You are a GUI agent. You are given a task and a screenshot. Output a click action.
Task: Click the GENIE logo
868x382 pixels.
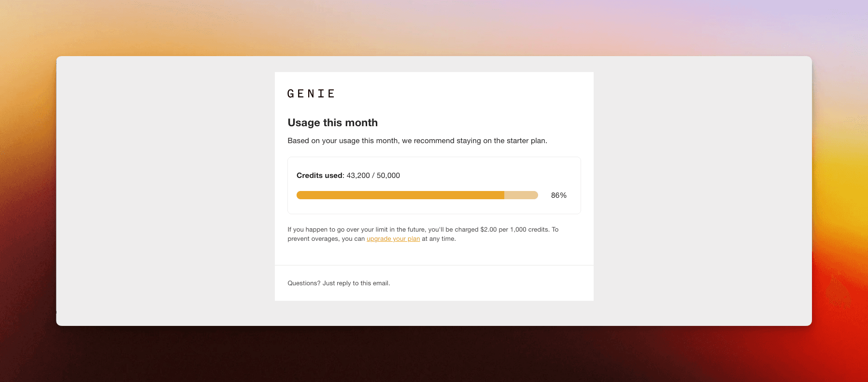(x=311, y=94)
